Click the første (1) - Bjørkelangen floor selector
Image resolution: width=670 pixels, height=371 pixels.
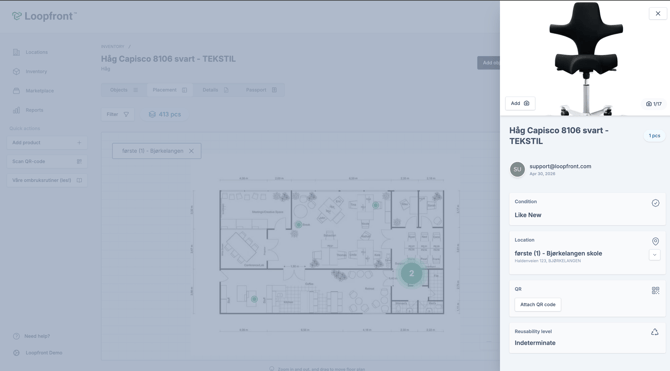157,151
